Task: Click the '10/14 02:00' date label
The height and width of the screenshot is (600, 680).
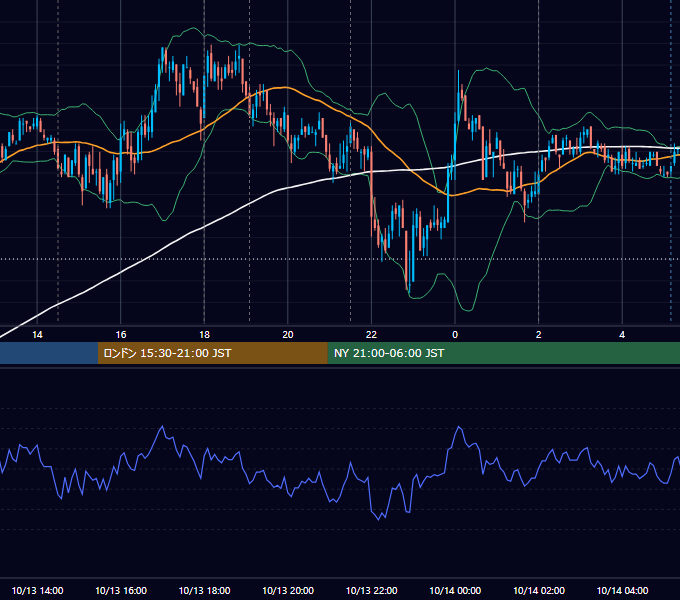Action: pyautogui.click(x=539, y=590)
